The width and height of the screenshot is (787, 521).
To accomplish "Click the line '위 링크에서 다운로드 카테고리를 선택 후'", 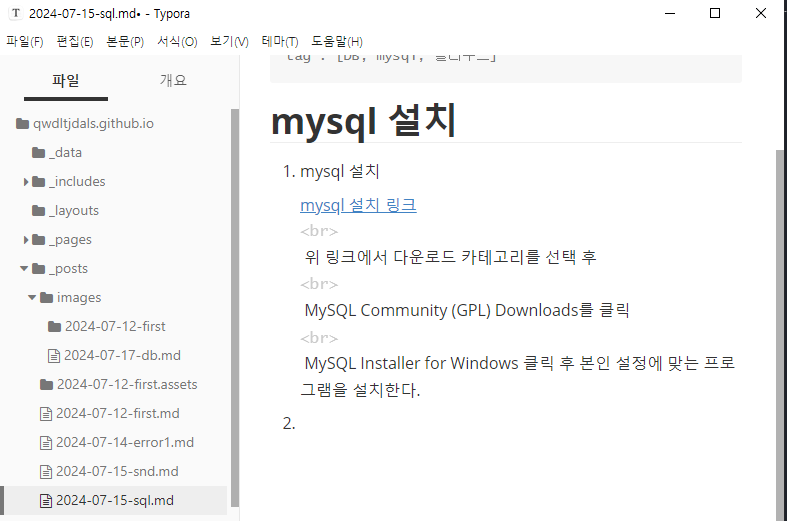I will 450,257.
